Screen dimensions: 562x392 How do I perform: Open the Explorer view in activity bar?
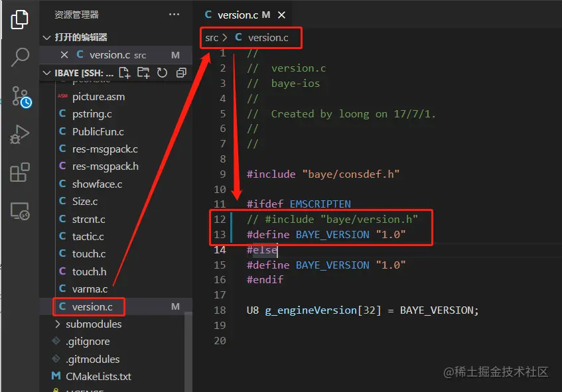[19, 19]
